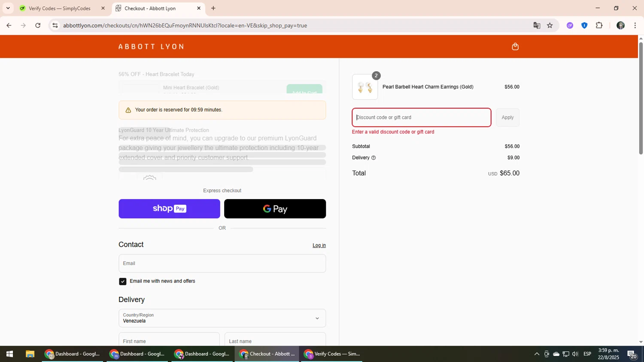The image size is (644, 362).
Task: Show hidden system tray icons
Action: coord(537,354)
